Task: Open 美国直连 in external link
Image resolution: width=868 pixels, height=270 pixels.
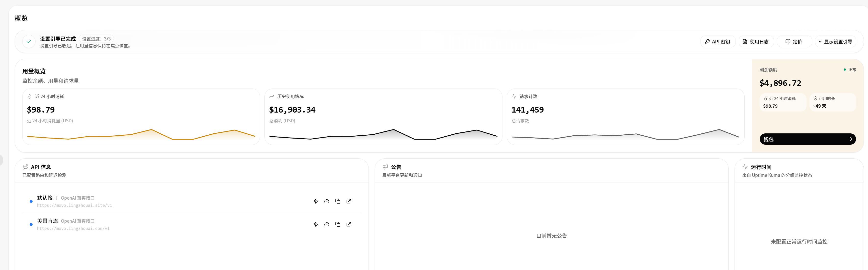Action: click(x=349, y=224)
